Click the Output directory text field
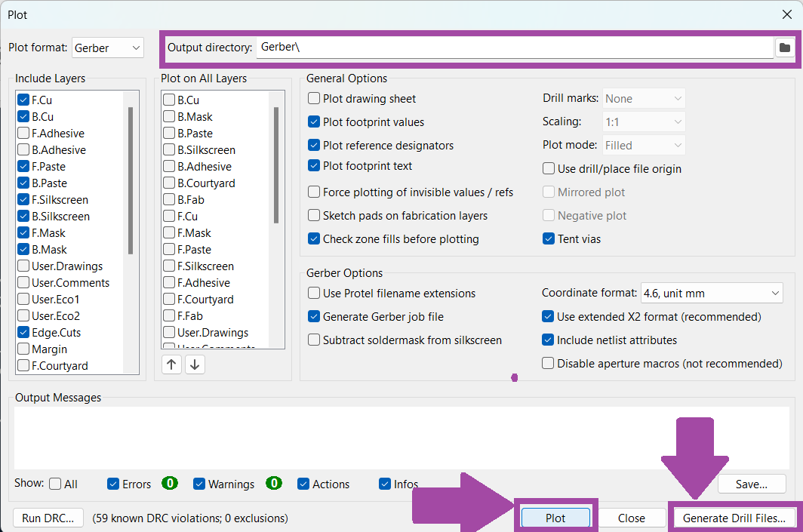Viewport: 803px width, 532px height. click(513, 48)
